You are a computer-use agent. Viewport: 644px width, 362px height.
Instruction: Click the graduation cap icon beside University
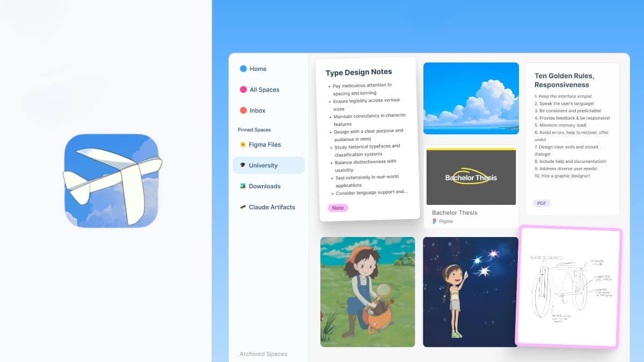click(x=243, y=165)
